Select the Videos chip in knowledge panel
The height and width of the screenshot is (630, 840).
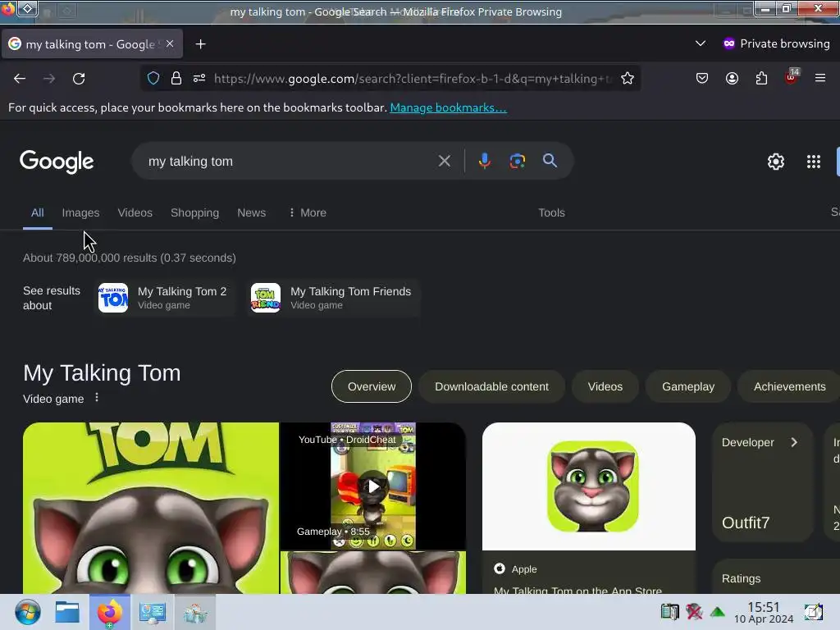click(x=605, y=386)
